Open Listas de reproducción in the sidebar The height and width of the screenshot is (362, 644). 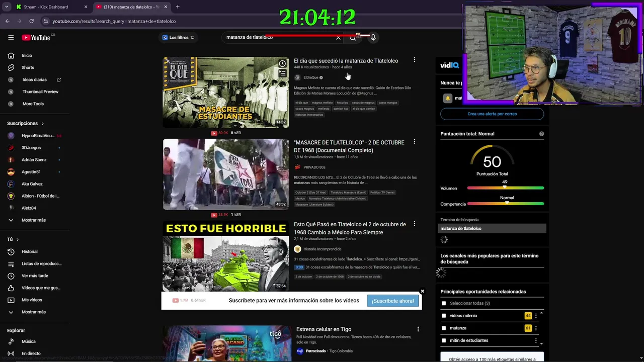pyautogui.click(x=41, y=263)
